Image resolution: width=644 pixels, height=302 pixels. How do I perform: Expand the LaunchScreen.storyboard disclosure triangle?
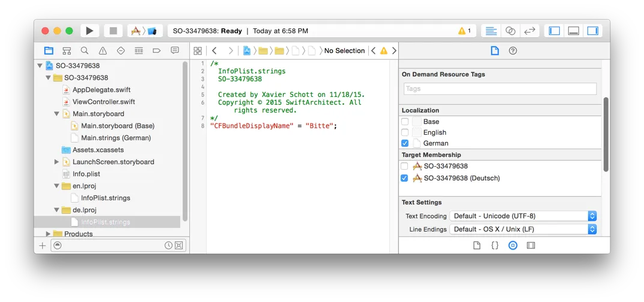pyautogui.click(x=56, y=162)
